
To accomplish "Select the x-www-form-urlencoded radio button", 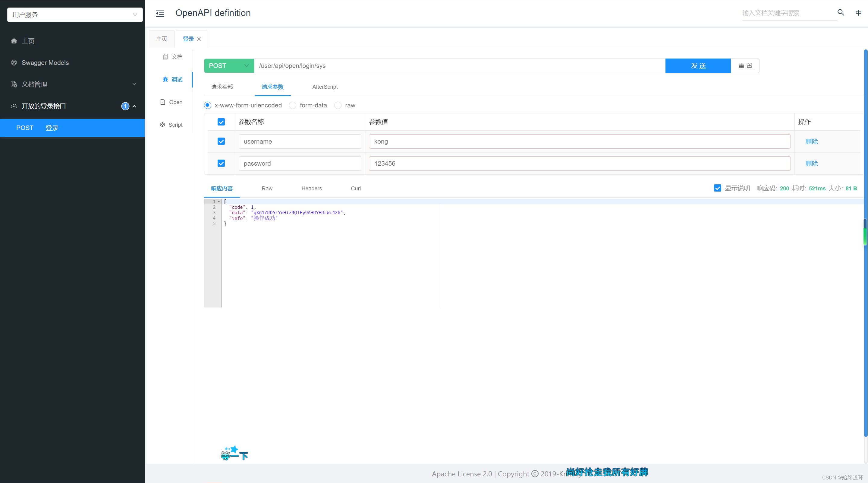I will [x=209, y=105].
